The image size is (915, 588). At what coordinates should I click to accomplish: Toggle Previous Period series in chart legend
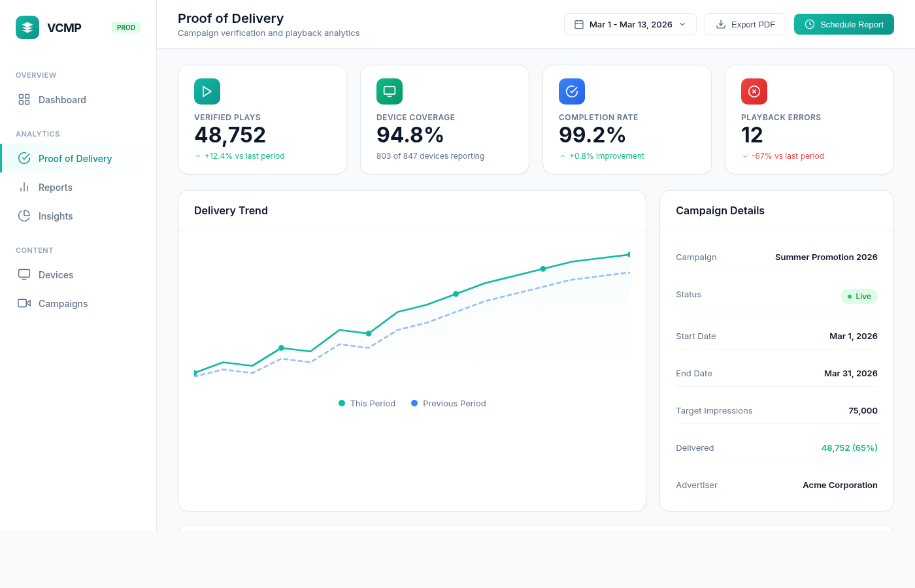(448, 403)
